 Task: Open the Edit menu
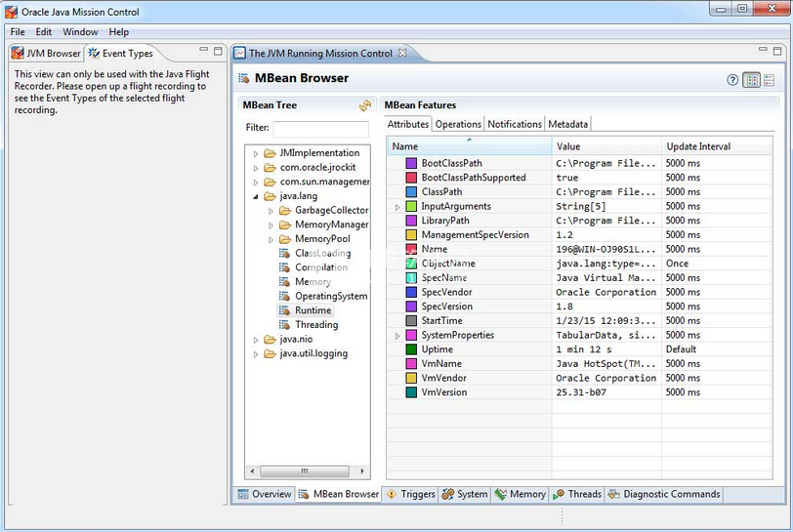[x=44, y=32]
